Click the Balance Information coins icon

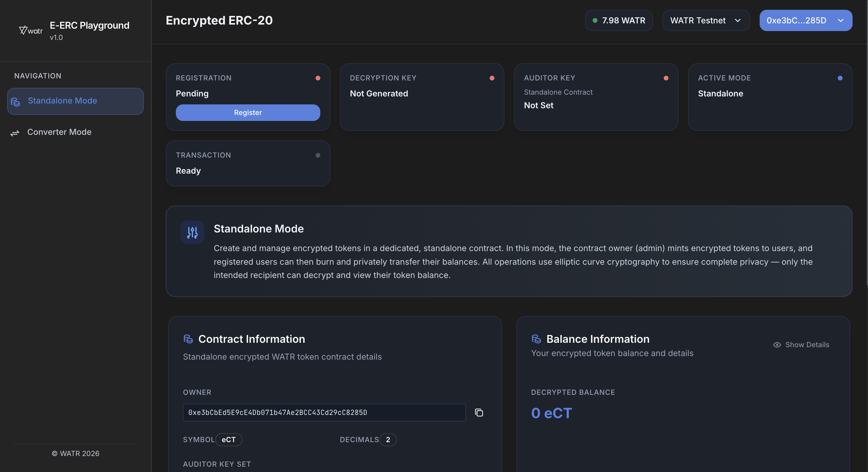pos(536,339)
